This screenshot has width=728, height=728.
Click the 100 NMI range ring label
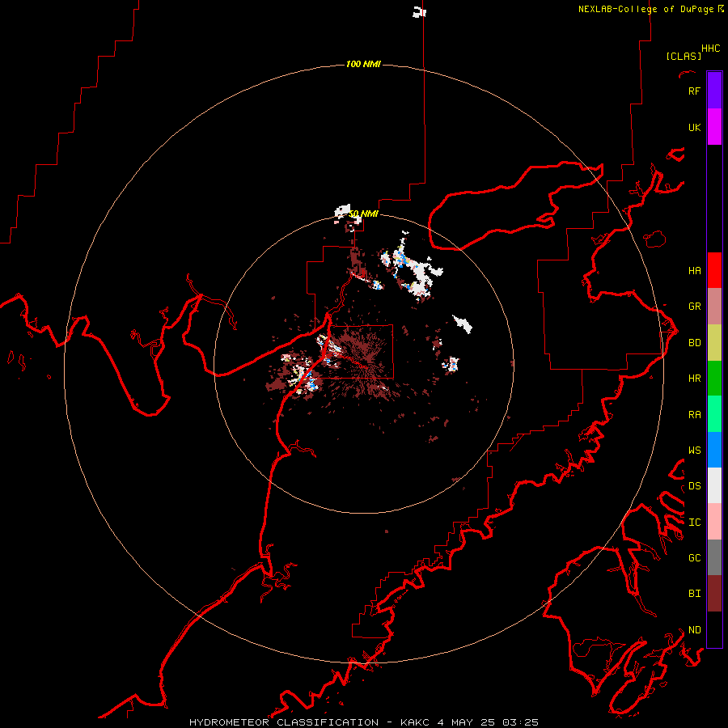click(x=363, y=64)
